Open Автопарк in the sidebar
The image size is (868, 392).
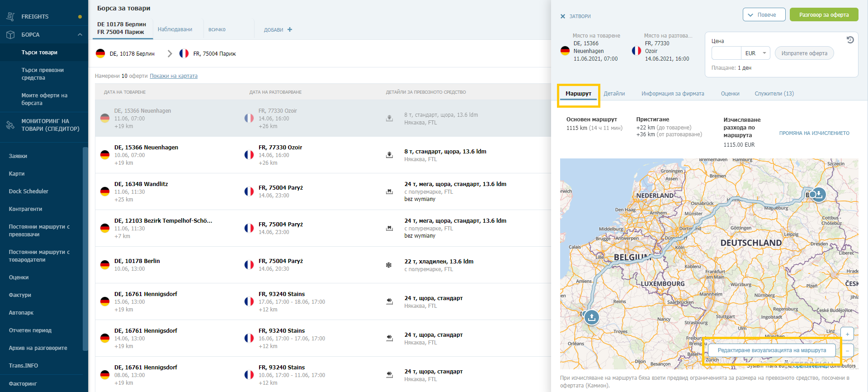point(21,313)
